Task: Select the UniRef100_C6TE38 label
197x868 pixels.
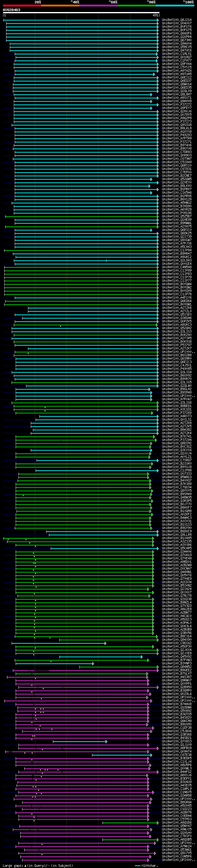Action: (x=177, y=755)
